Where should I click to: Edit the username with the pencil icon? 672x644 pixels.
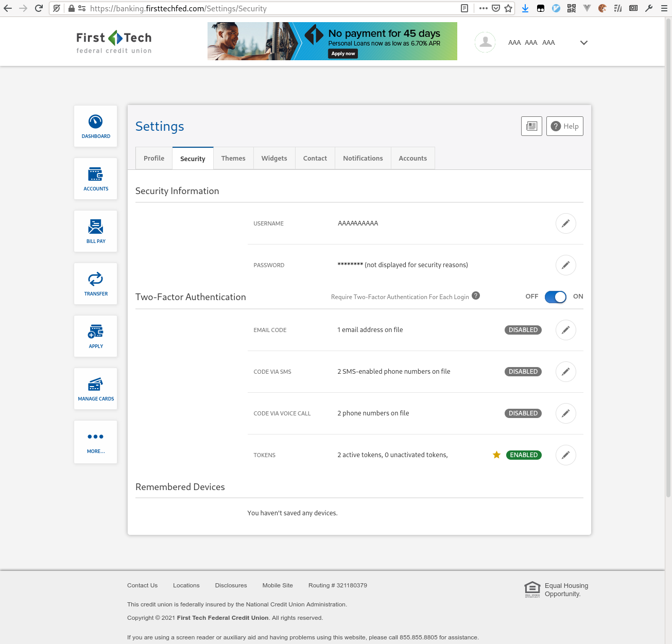[566, 223]
